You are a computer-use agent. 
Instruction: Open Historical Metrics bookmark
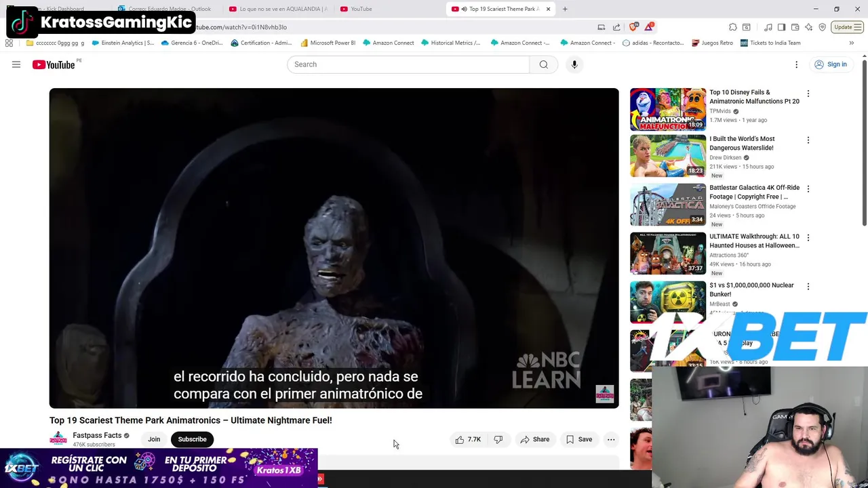pyautogui.click(x=450, y=43)
